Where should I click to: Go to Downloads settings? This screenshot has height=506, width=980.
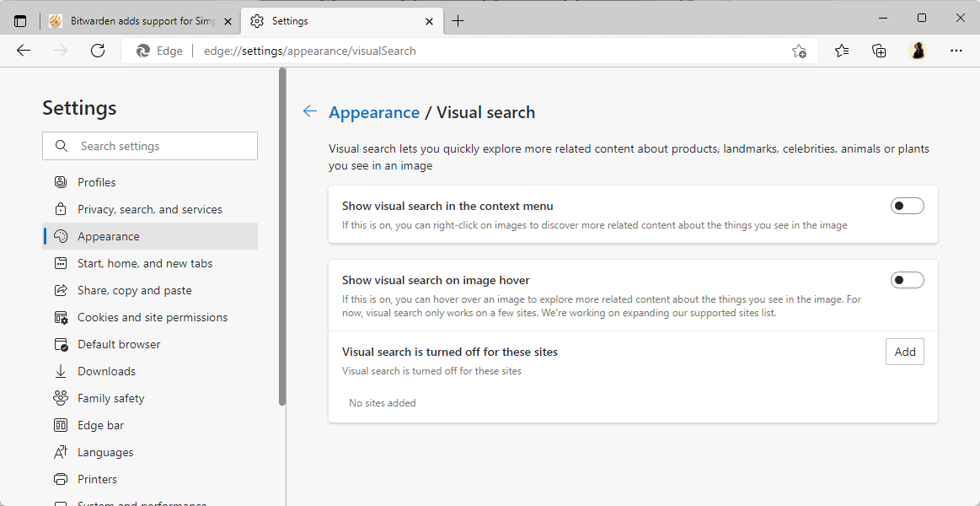point(106,370)
